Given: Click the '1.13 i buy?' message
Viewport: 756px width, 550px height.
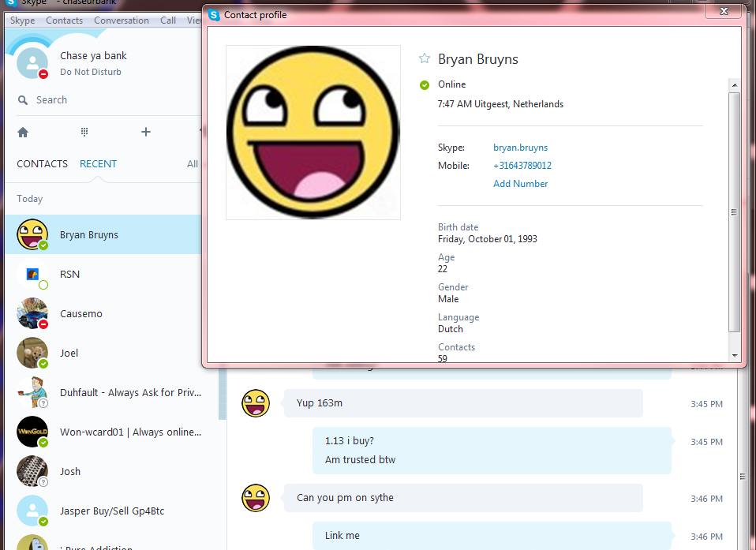Looking at the screenshot, I should coord(349,440).
